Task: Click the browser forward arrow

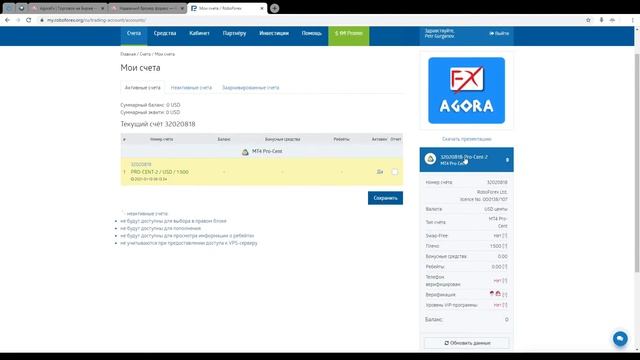Action: pos(18,20)
